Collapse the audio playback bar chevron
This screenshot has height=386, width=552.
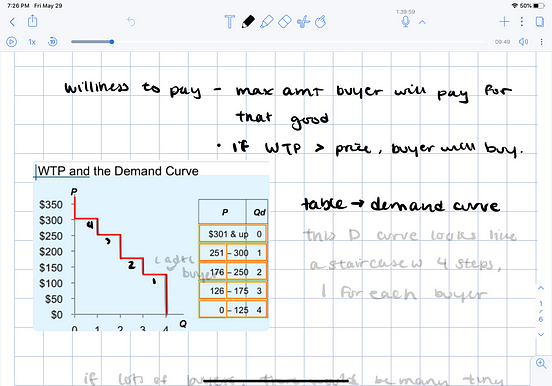422,22
